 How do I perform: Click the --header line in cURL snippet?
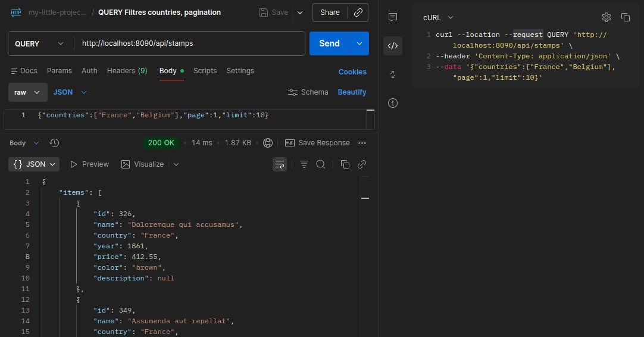coord(528,56)
